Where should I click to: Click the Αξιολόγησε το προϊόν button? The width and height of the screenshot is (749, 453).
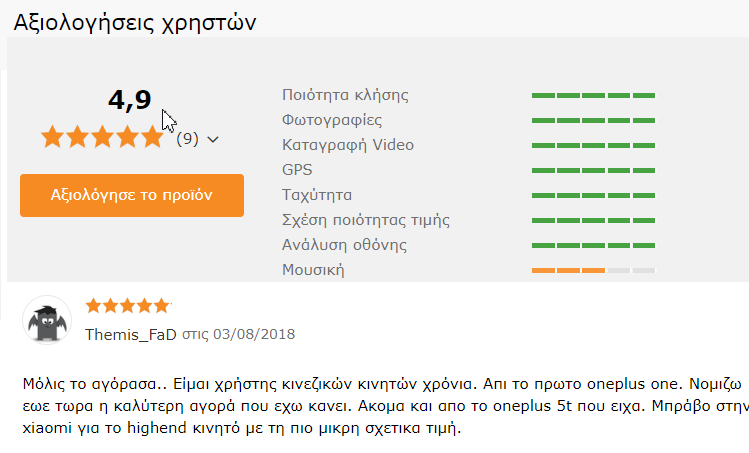coord(132,195)
